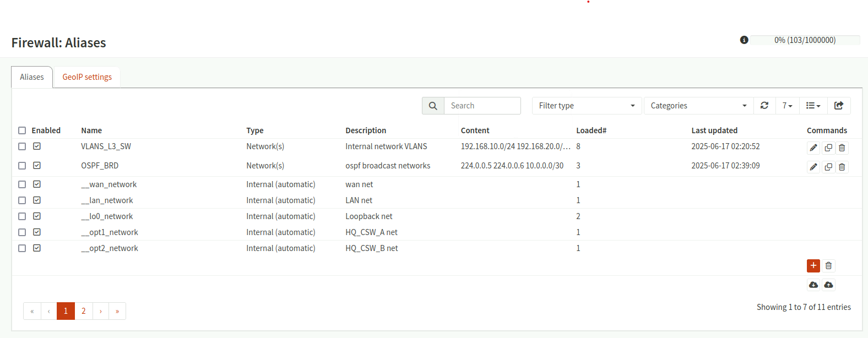Click the info icon beside the usage bar
Image resolution: width=868 pixels, height=338 pixels.
744,40
